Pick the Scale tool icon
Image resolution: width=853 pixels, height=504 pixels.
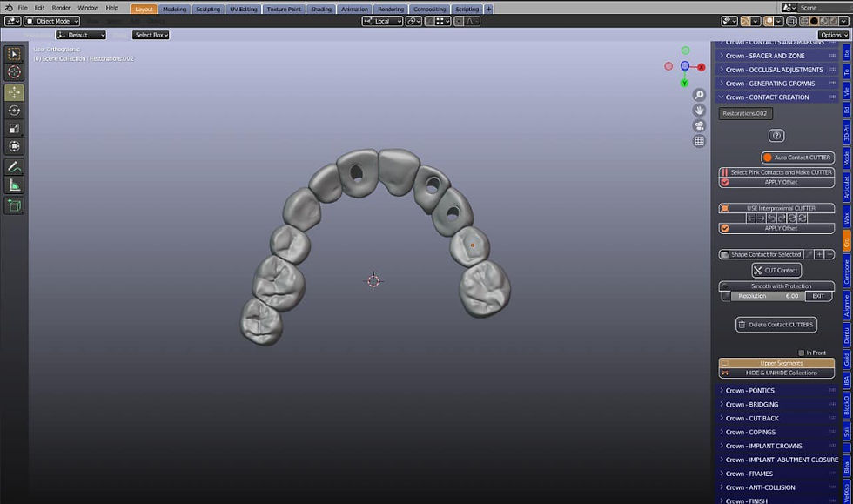point(14,129)
